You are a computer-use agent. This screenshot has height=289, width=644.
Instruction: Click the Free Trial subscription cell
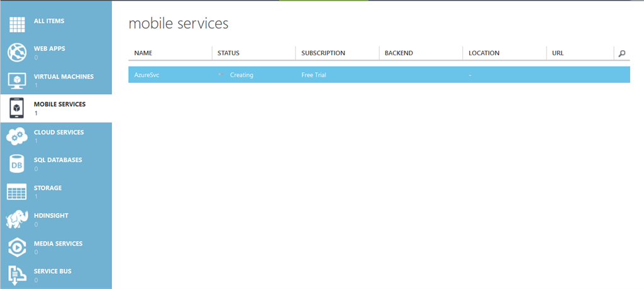314,75
